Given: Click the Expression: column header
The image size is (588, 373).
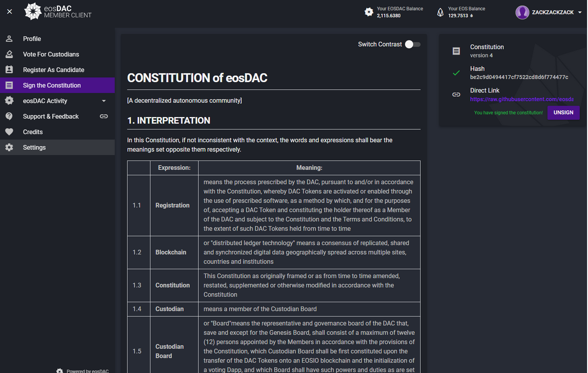Looking at the screenshot, I should coord(174,168).
